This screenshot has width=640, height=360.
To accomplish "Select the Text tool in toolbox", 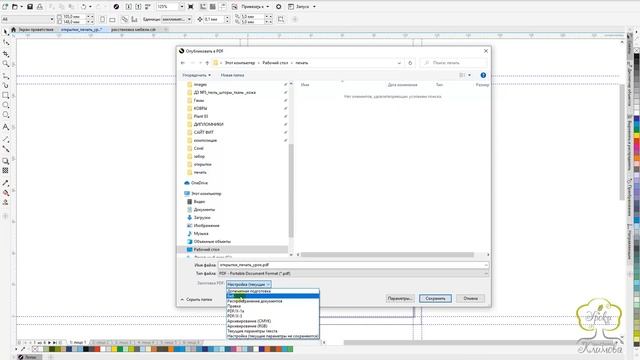I will tap(5, 127).
